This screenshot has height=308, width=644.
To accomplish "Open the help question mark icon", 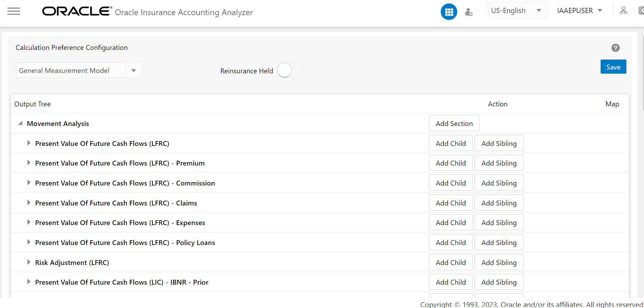I will (x=615, y=48).
